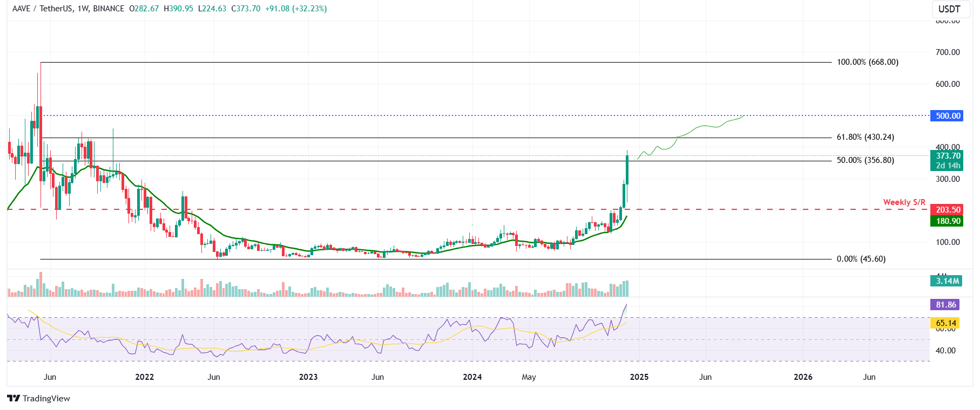Click the purple 81.86 RSI label
The width and height of the screenshot is (980, 410).
pos(945,304)
